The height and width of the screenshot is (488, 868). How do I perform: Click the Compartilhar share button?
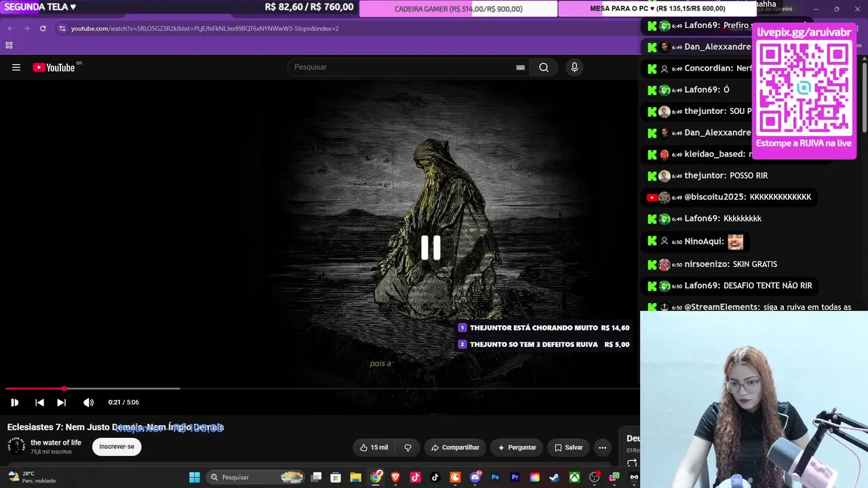(x=456, y=447)
